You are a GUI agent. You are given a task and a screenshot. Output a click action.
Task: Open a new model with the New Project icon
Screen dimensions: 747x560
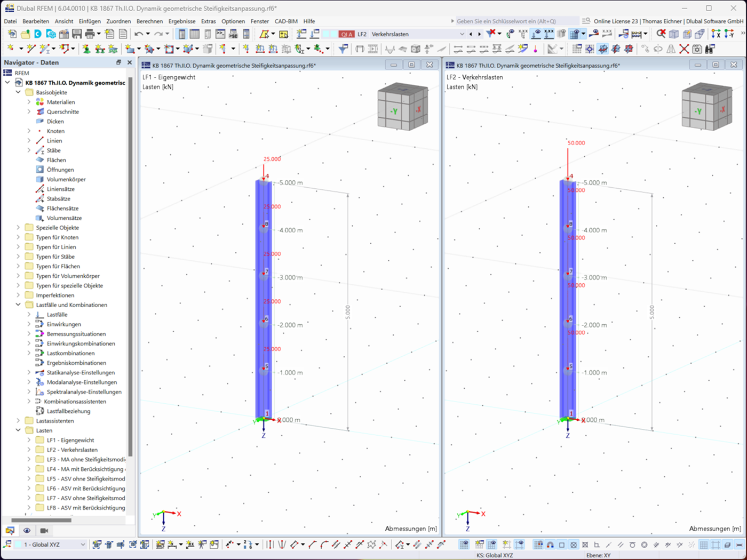tap(12, 34)
